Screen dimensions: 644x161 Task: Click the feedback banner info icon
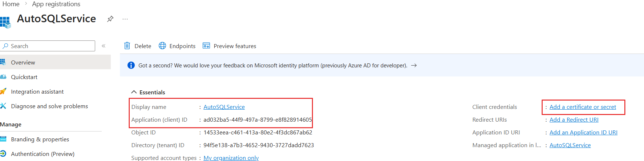131,66
